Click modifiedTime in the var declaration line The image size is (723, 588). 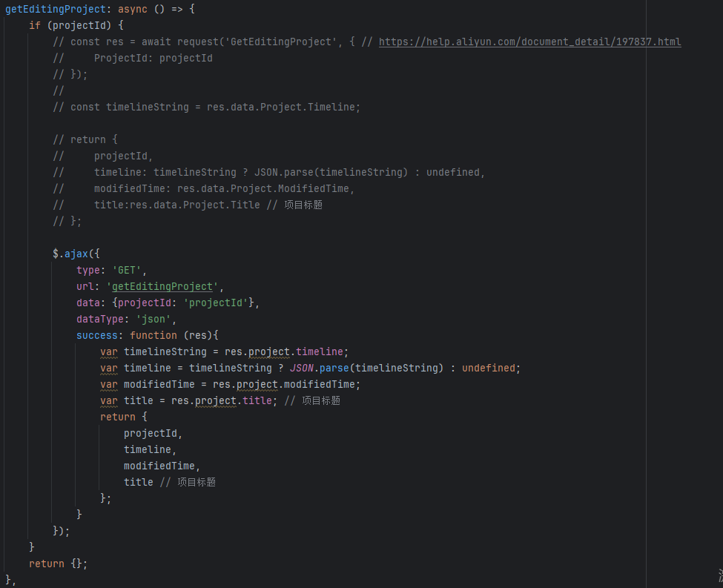pos(159,385)
